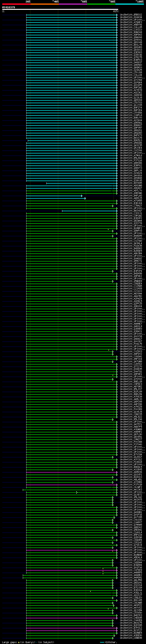
Task: Select hit label UniRef100_Q9SB48
Action: 131,178
